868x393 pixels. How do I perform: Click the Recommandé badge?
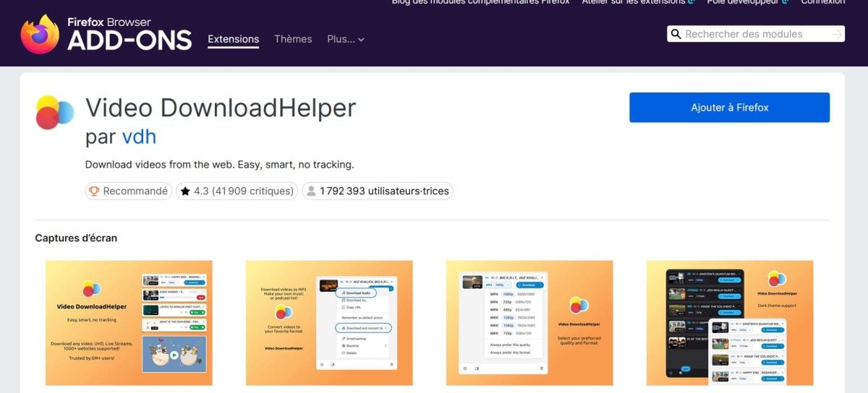click(128, 191)
